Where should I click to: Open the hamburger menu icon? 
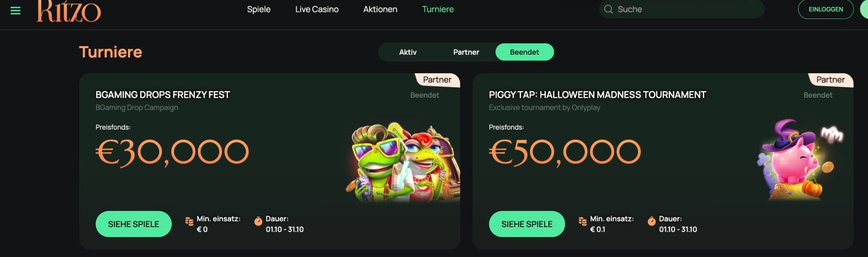click(15, 10)
